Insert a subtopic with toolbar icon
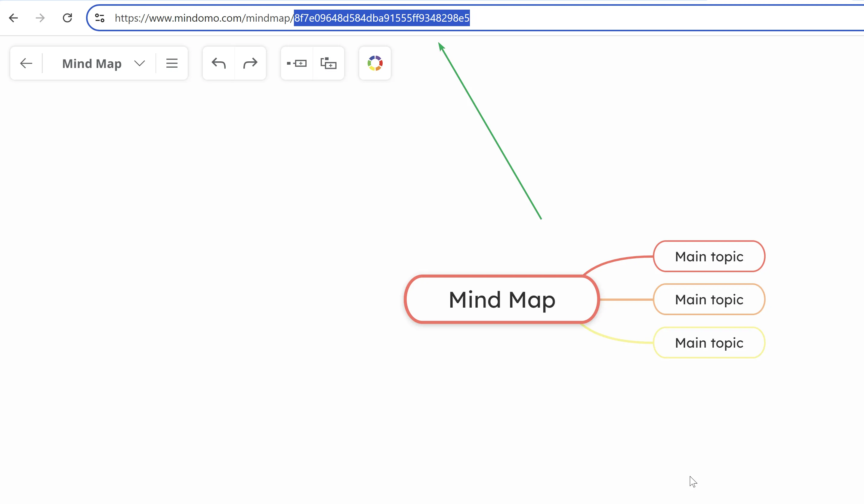The width and height of the screenshot is (864, 504). coord(329,63)
